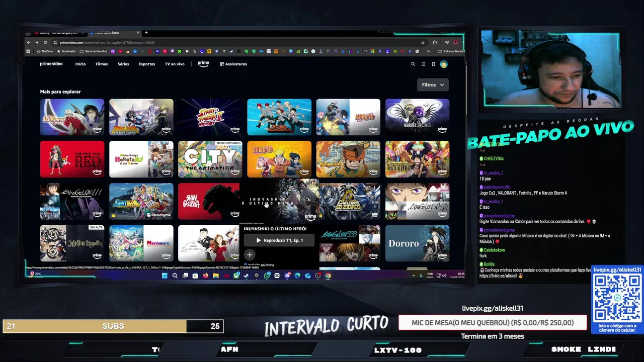This screenshot has height=362, width=644.
Task: Open the Dororo thumbnail
Action: coord(418,243)
